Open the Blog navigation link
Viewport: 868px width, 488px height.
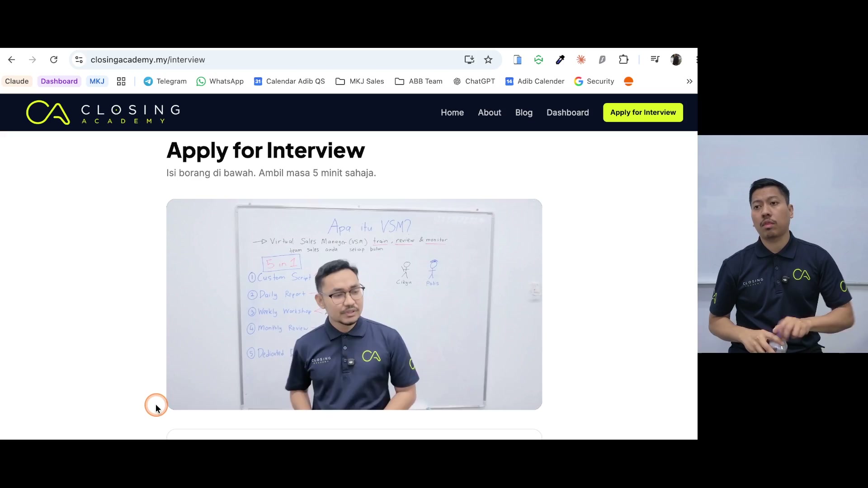(524, 113)
